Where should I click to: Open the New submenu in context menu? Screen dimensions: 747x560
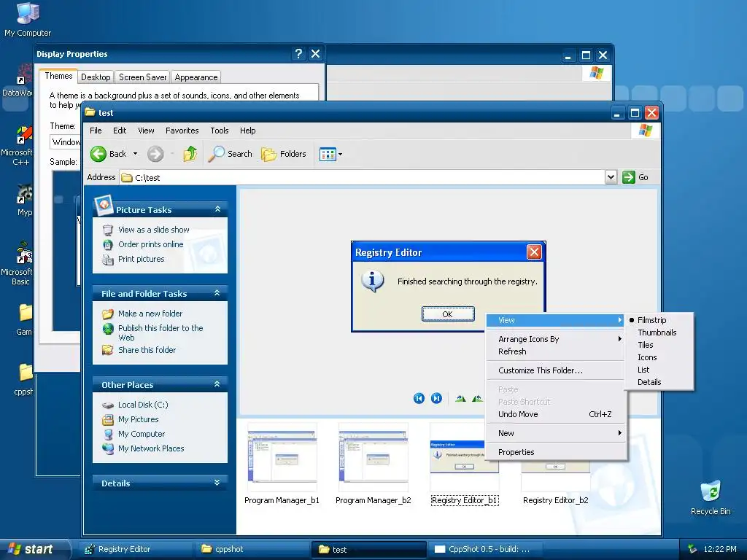point(555,433)
